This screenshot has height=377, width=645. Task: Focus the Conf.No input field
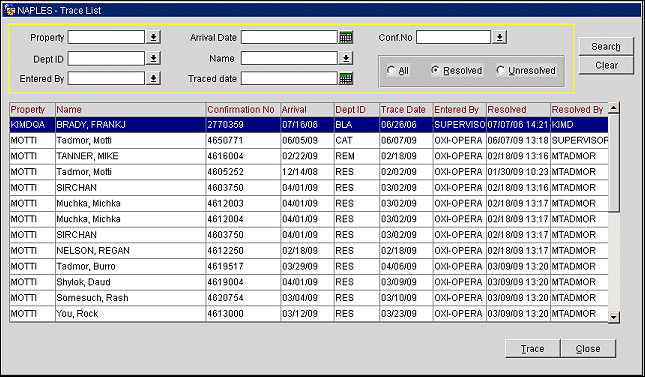454,37
